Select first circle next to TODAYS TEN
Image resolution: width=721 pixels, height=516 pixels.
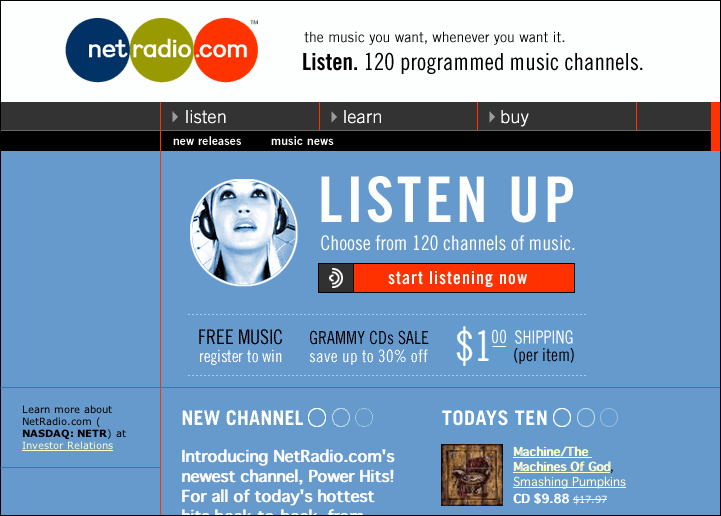[x=562, y=418]
